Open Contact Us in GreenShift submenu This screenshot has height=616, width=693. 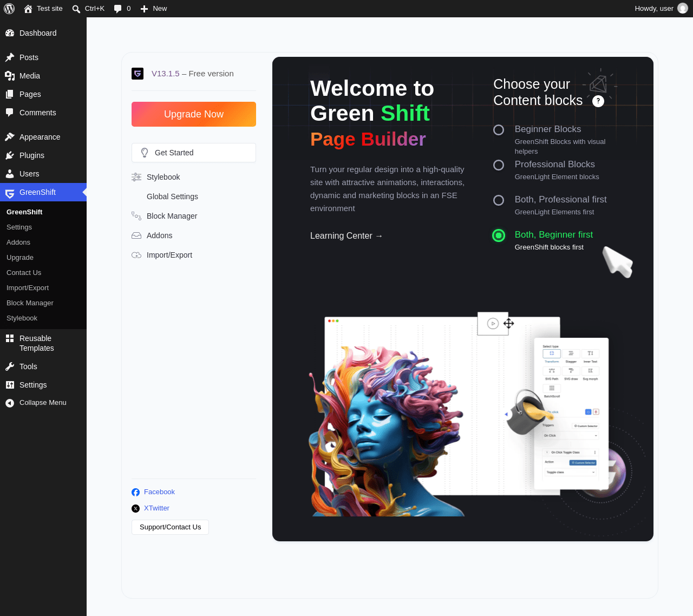tap(24, 273)
